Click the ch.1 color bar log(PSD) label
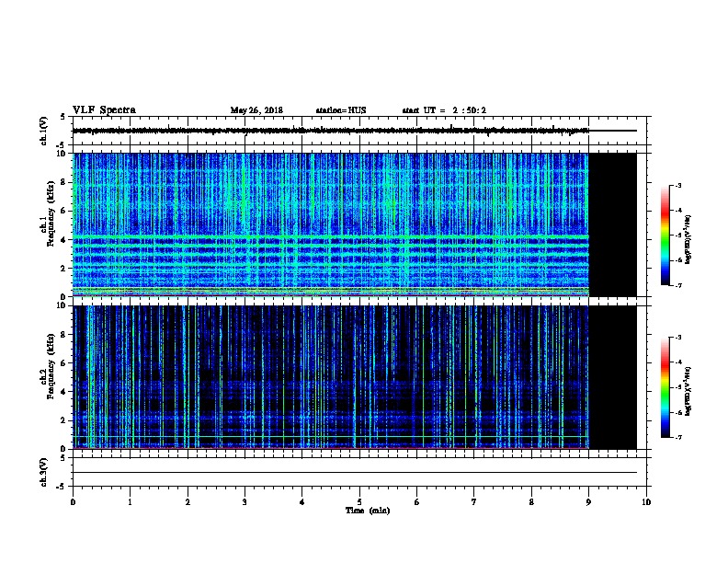This screenshot has height=563, width=728. [688, 239]
